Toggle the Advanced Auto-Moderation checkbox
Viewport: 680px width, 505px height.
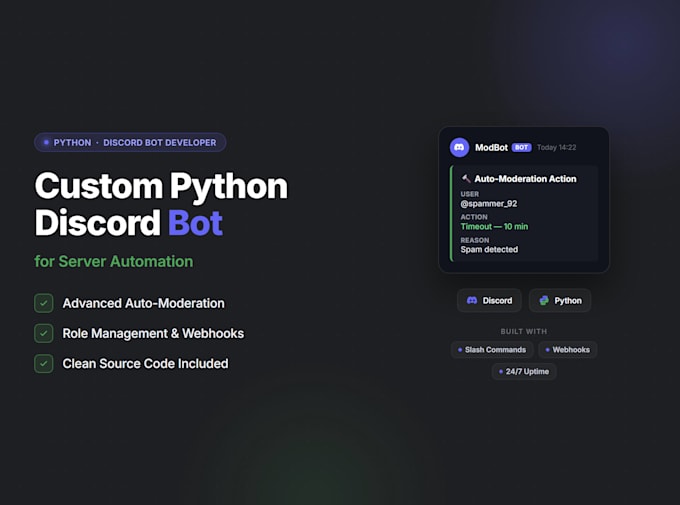coord(44,303)
